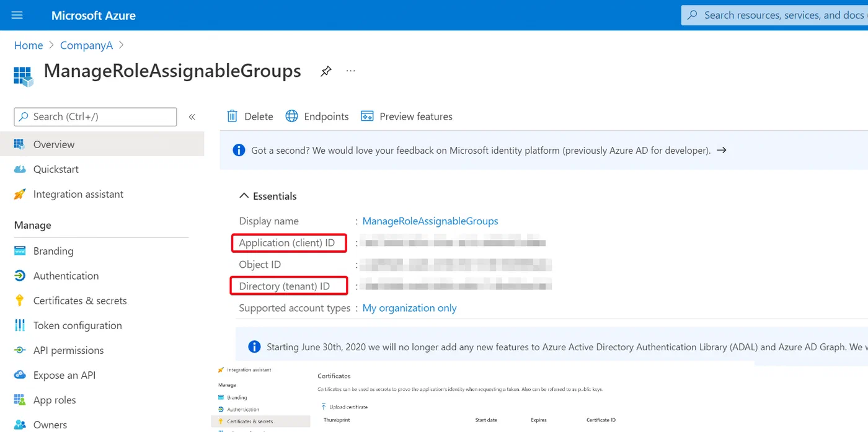Image resolution: width=868 pixels, height=432 pixels.
Task: Select Certificates & secrets in lower panel
Action: (260, 421)
